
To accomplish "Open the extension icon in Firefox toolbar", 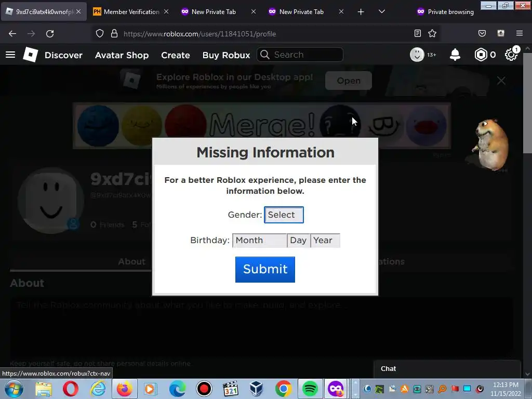I will [501, 33].
